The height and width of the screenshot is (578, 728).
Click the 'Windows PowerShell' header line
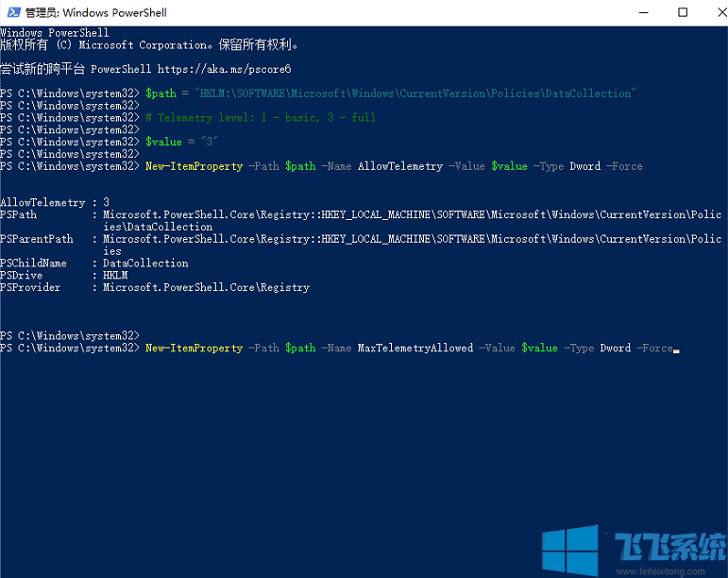pyautogui.click(x=55, y=33)
